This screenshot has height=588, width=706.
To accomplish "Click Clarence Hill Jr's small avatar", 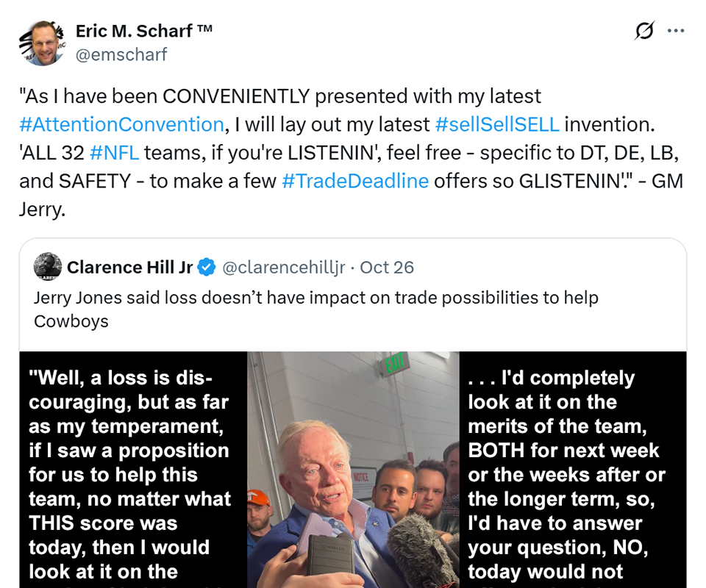I will tap(48, 267).
